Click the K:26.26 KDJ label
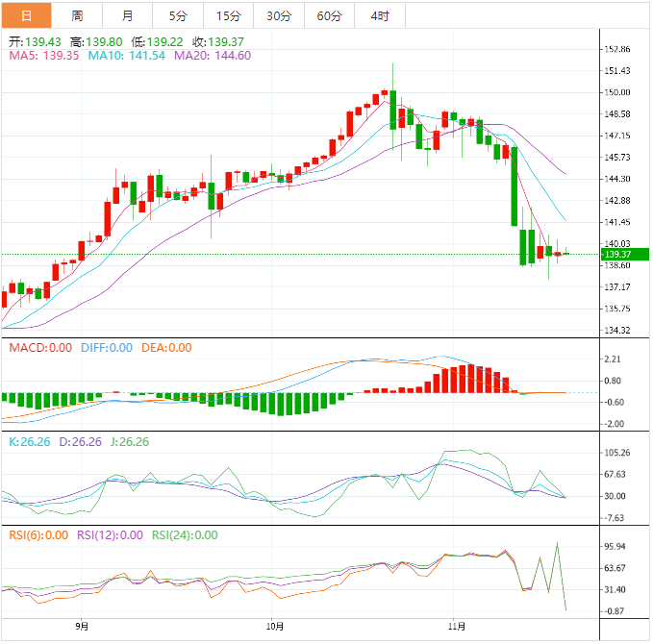This screenshot has width=653, height=644. click(x=29, y=442)
